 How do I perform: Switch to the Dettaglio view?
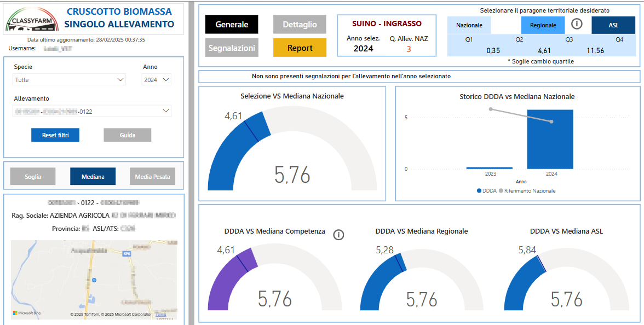[300, 25]
